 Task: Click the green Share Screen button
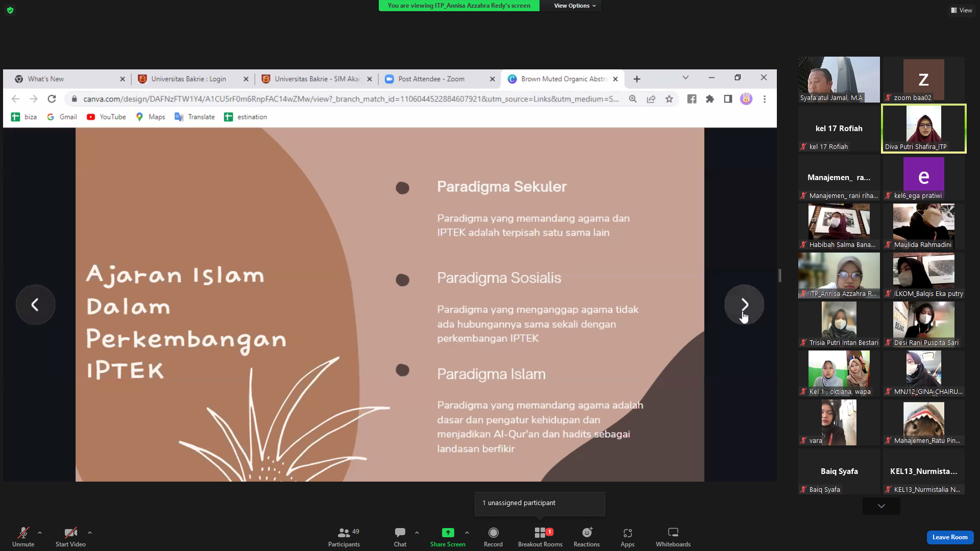(448, 537)
